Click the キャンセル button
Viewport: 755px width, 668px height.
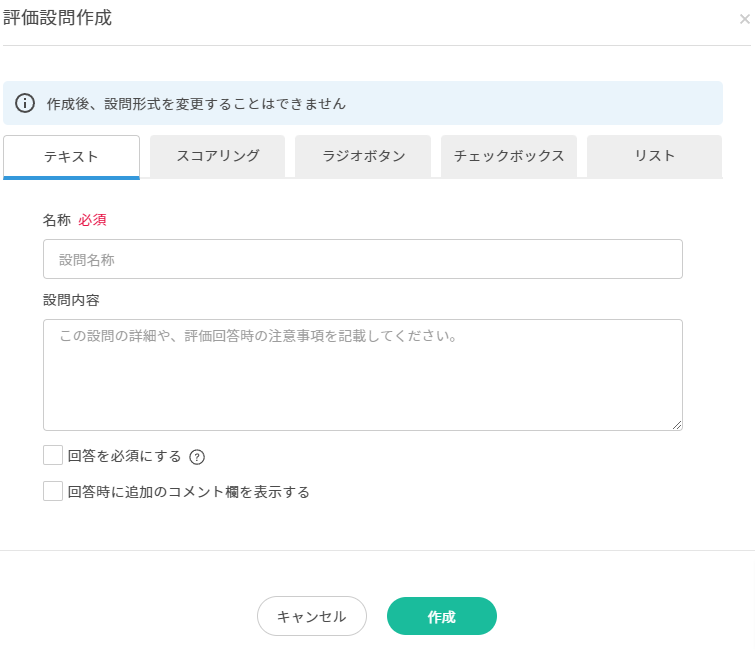(x=312, y=616)
